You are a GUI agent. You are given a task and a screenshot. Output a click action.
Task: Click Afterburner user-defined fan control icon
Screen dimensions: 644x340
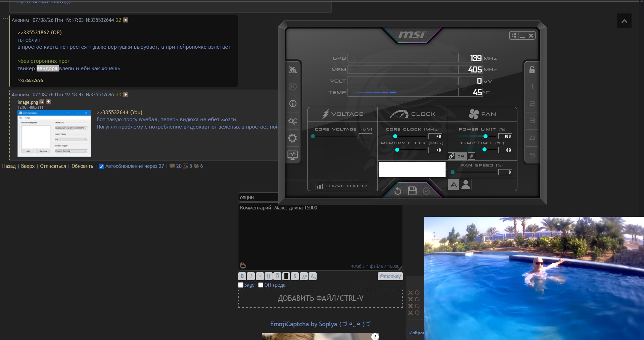[x=466, y=185]
